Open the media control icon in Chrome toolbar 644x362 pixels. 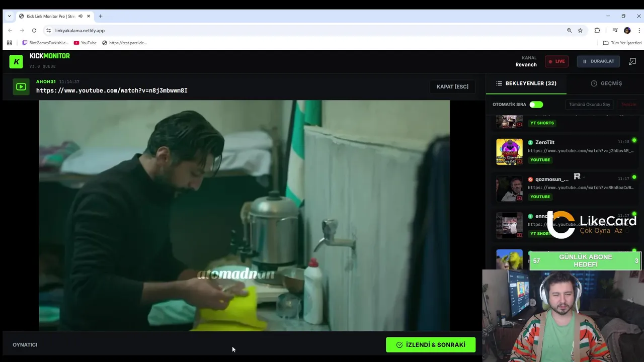615,31
